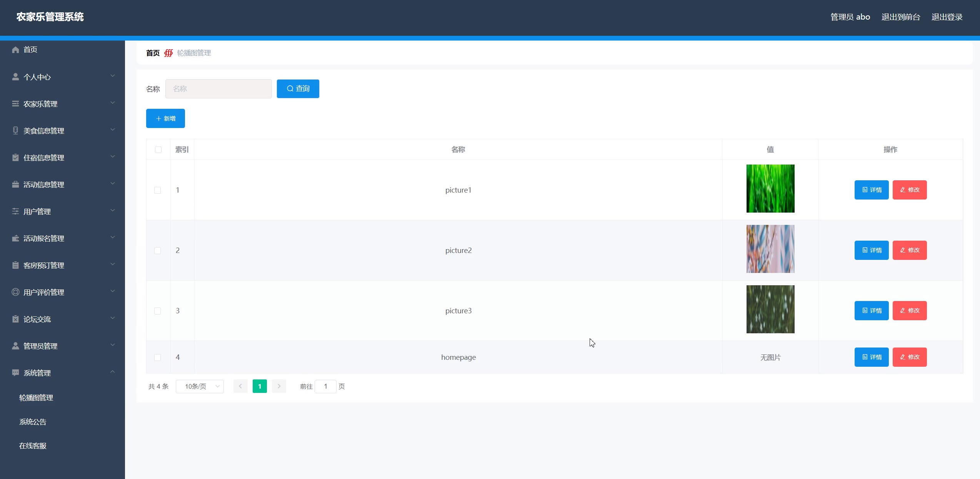980x479 pixels.
Task: Go to 首页 in the sidebar
Action: coord(30,50)
